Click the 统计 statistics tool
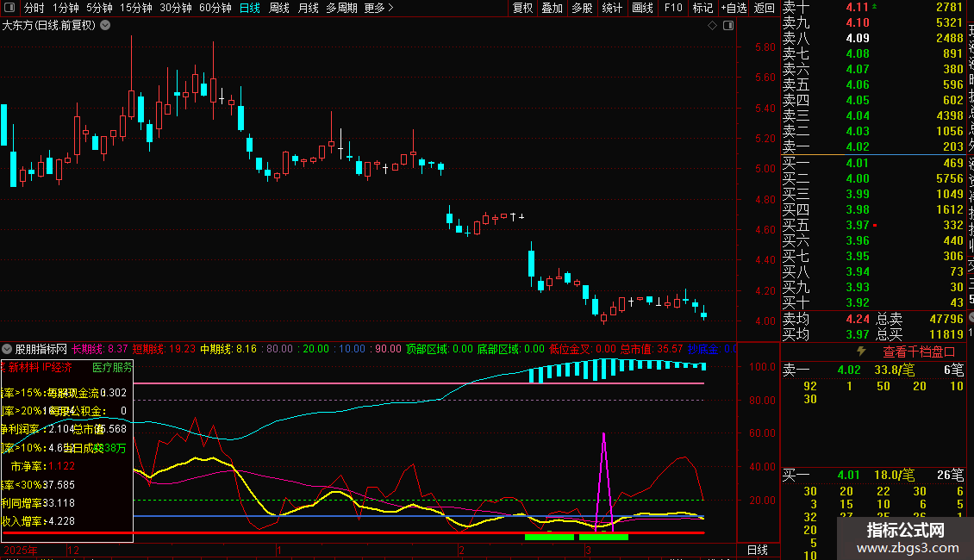 [612, 8]
